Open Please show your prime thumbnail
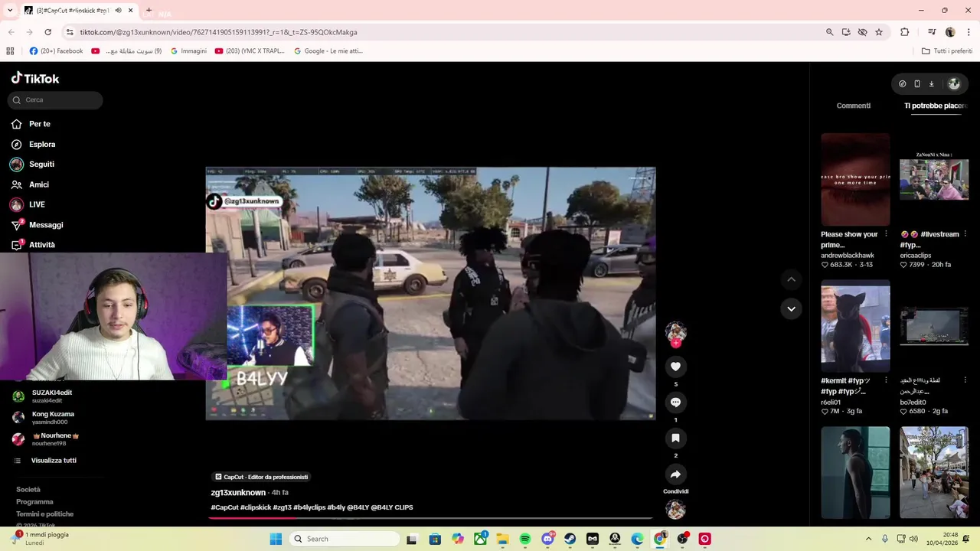The height and width of the screenshot is (551, 980). pos(855,179)
